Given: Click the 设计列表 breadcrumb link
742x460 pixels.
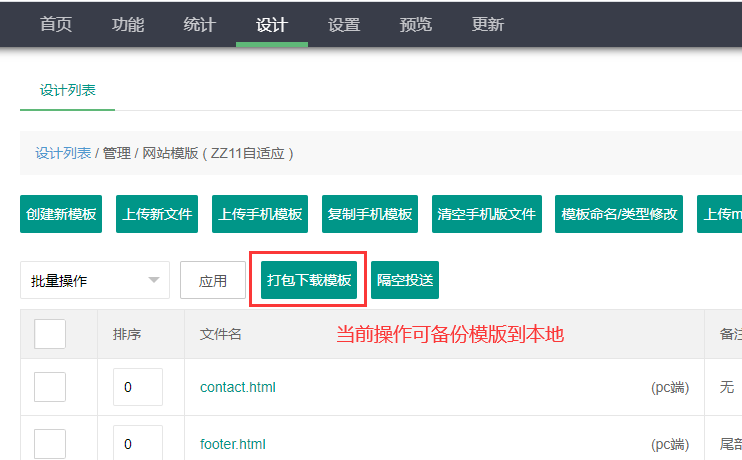Looking at the screenshot, I should point(63,153).
